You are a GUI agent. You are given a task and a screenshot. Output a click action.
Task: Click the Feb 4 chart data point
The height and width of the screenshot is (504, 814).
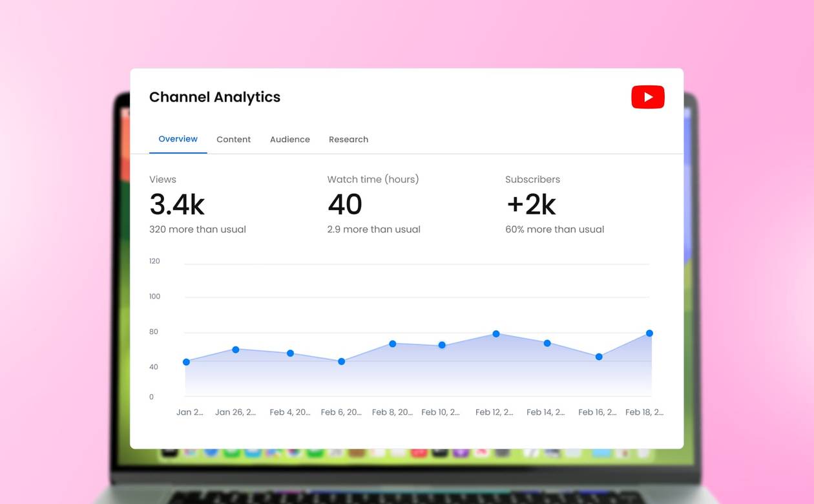click(291, 353)
